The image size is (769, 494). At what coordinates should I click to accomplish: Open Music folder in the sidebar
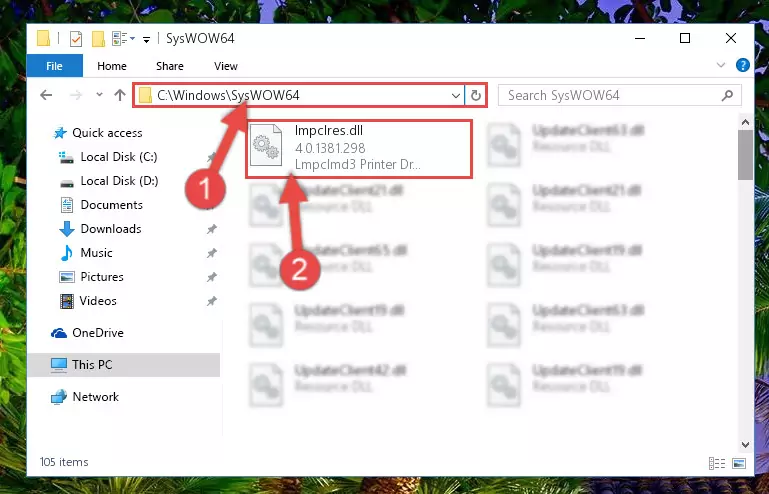(96, 253)
